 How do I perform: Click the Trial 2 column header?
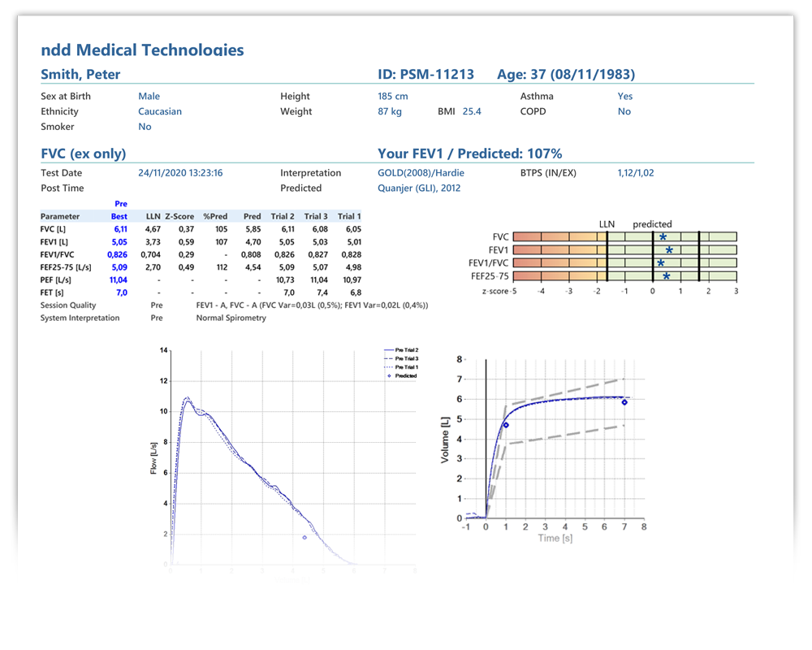[x=282, y=217]
